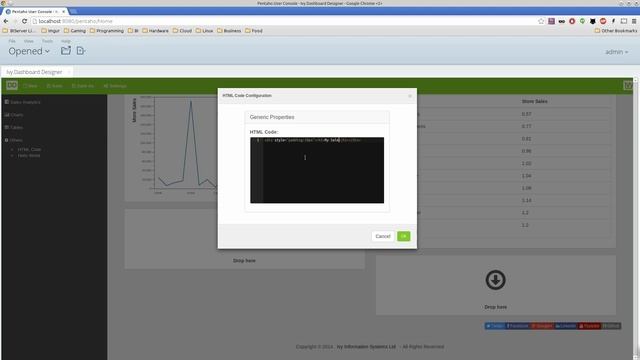Open the View menu

point(29,41)
